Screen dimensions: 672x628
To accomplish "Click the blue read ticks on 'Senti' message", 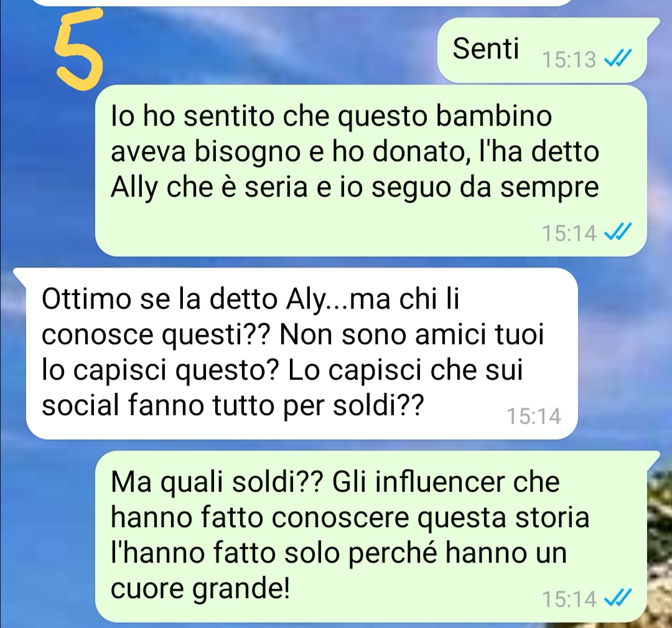I will [x=618, y=59].
